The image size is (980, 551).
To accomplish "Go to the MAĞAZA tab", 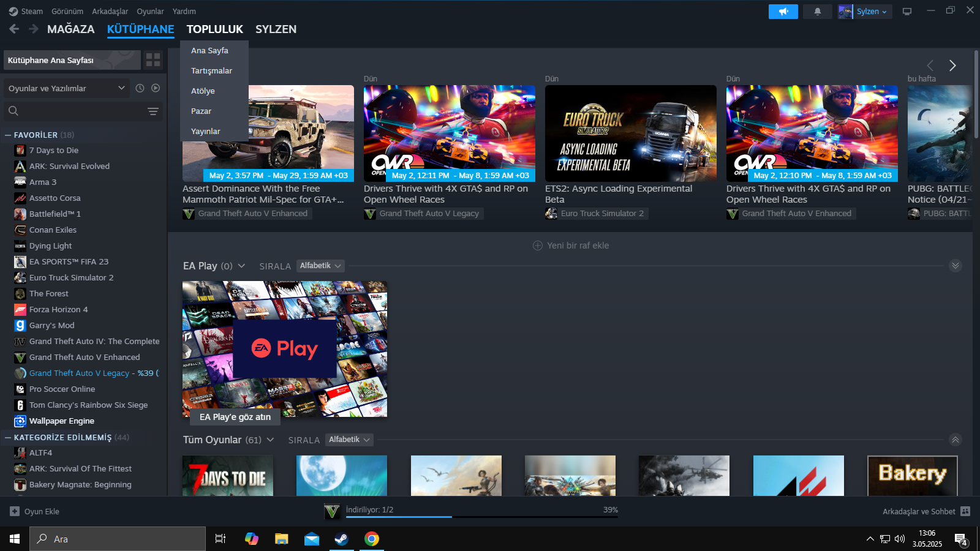I will (x=71, y=29).
